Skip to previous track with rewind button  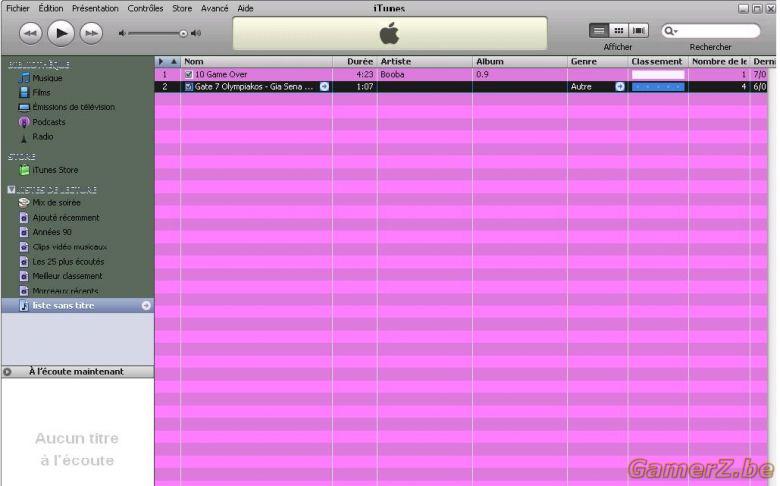tap(30, 33)
